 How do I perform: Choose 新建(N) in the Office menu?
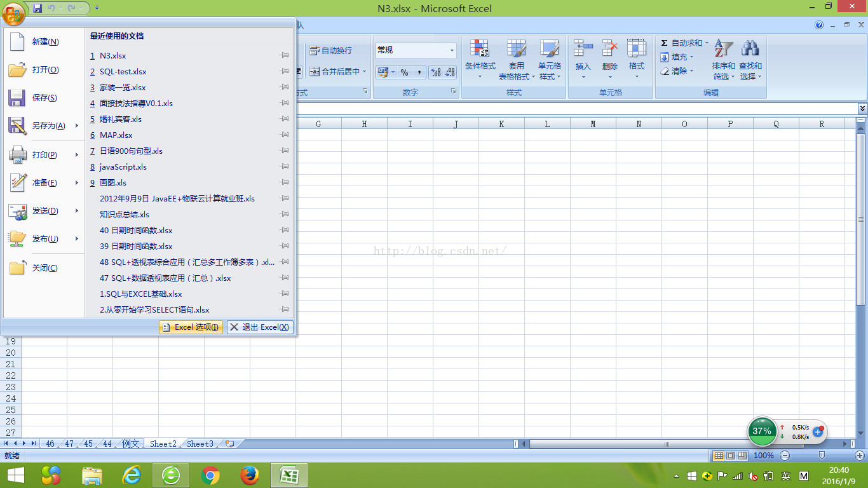pyautogui.click(x=44, y=42)
